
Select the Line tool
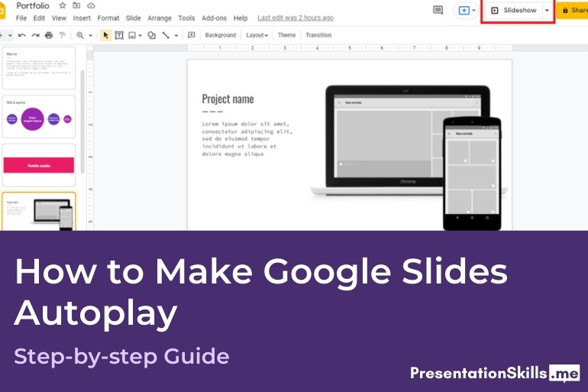[x=166, y=35]
